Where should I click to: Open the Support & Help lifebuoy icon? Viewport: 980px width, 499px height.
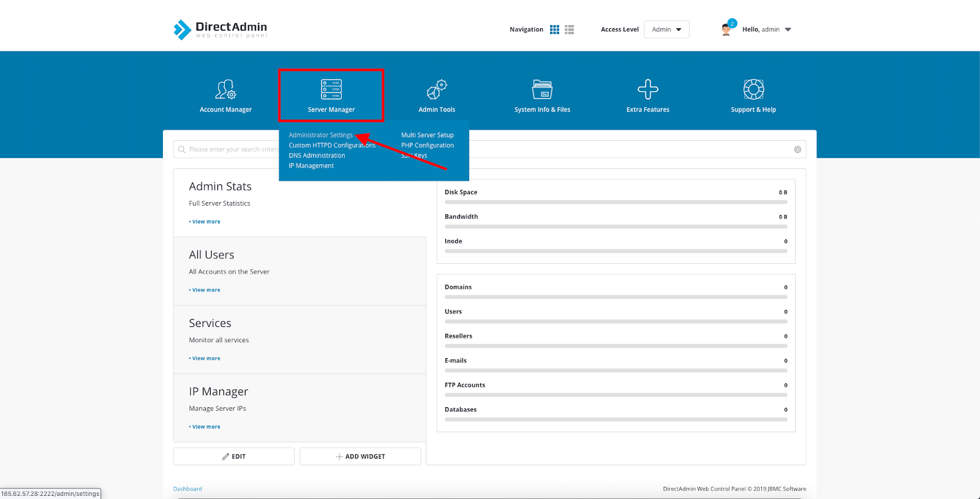coord(753,89)
